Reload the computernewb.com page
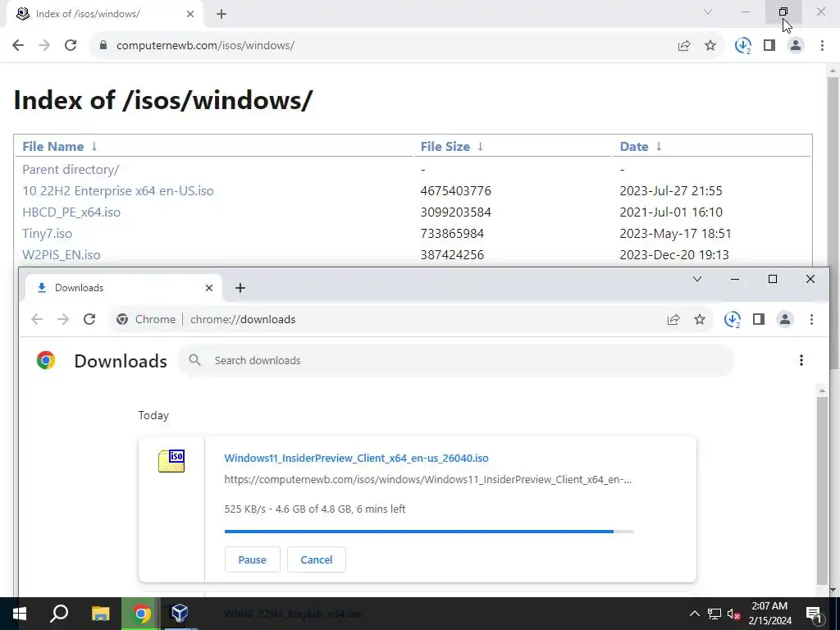The width and height of the screenshot is (840, 630). 71,45
